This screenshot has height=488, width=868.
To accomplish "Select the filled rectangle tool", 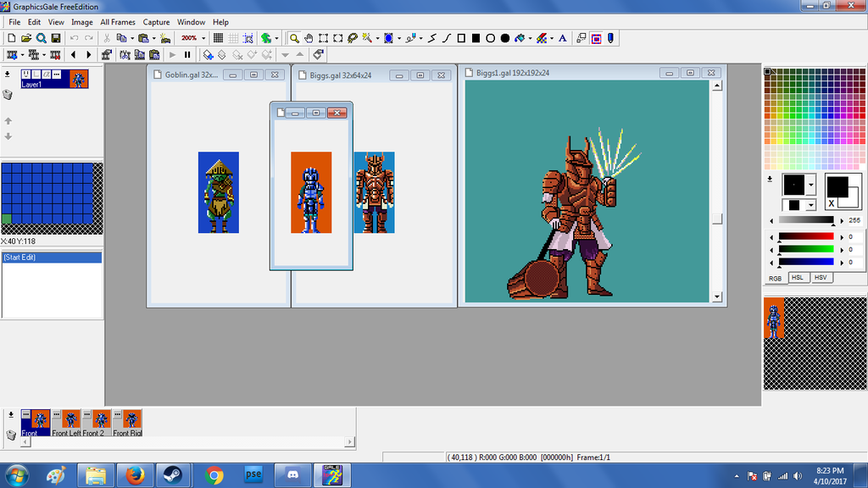I will (x=476, y=38).
